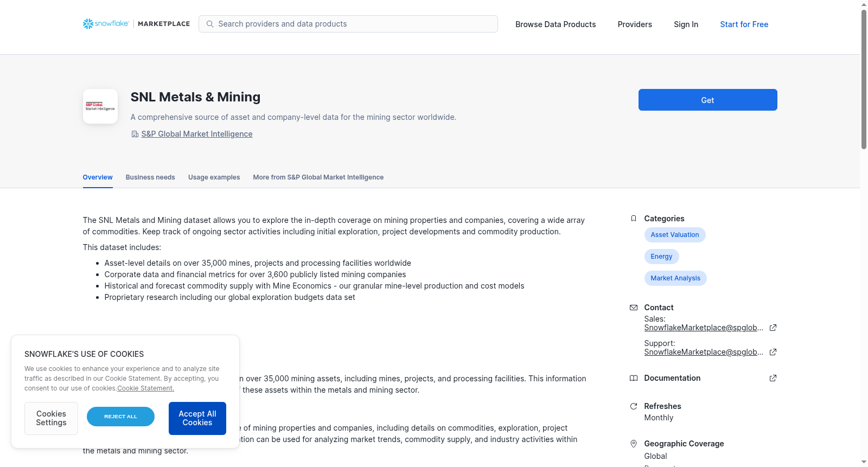Click the bullet about global exploration budgets

click(x=230, y=297)
